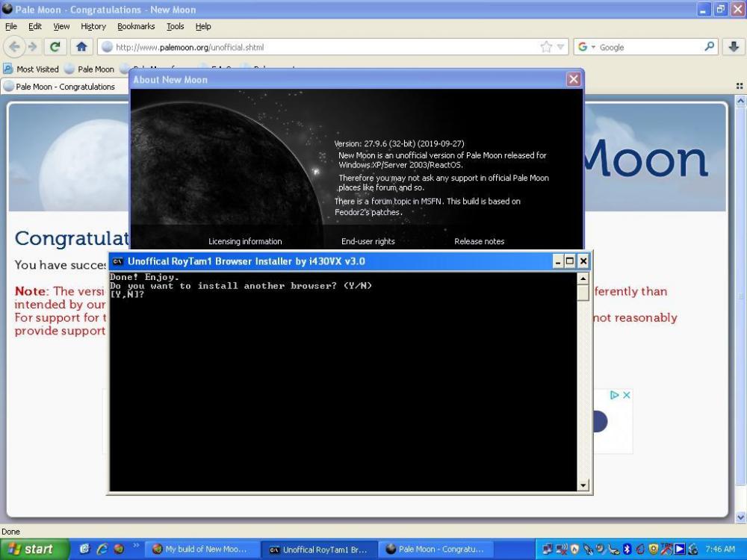
Task: Click the Bluetooth tray icon
Action: click(x=627, y=550)
